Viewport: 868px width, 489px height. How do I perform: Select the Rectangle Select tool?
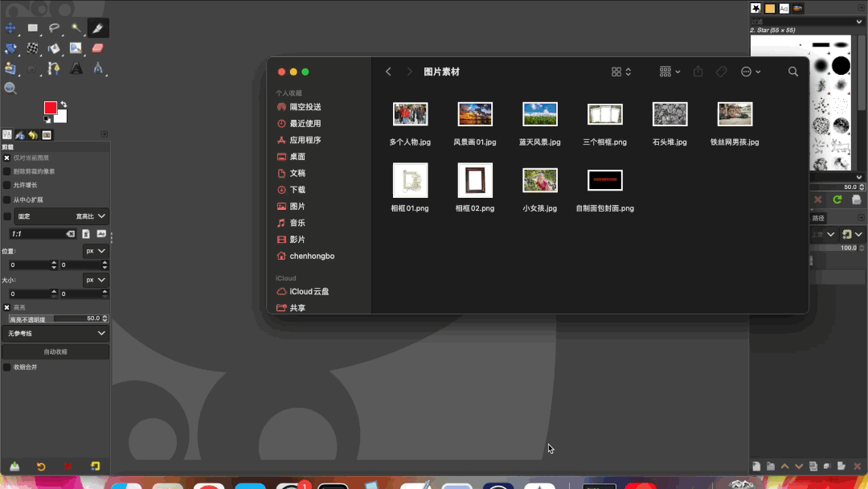(x=33, y=27)
